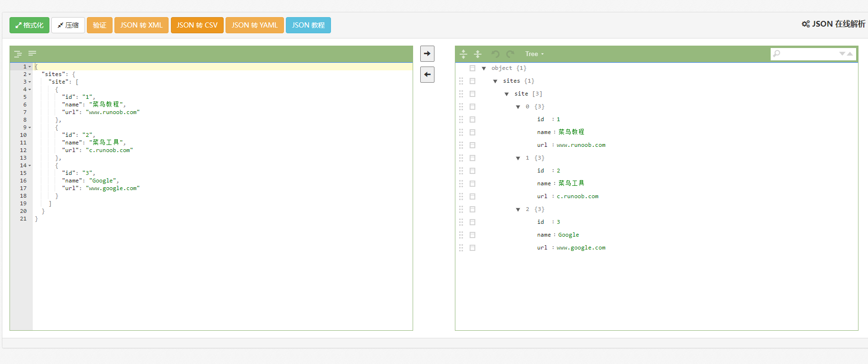Open actions menu box for item 2 row

(472, 210)
